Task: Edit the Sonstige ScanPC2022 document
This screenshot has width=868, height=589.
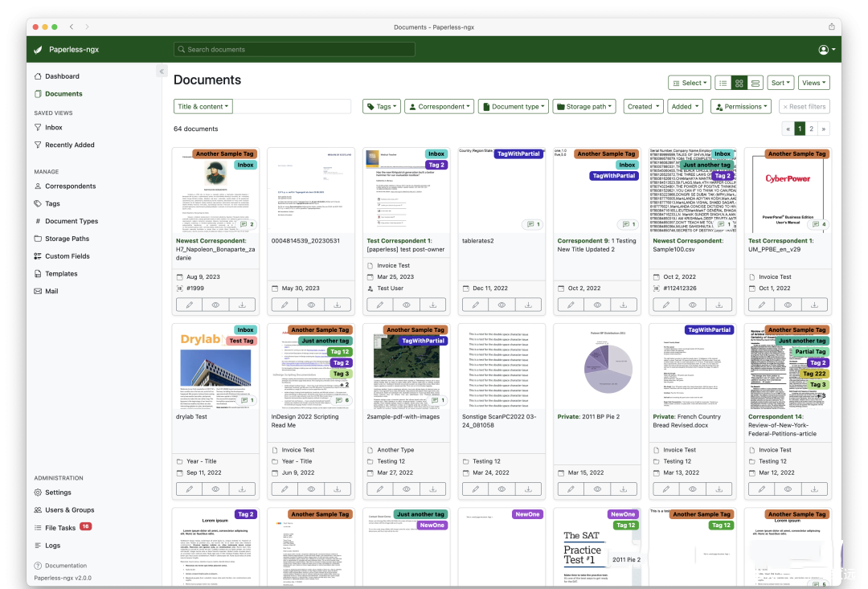Action: [476, 489]
